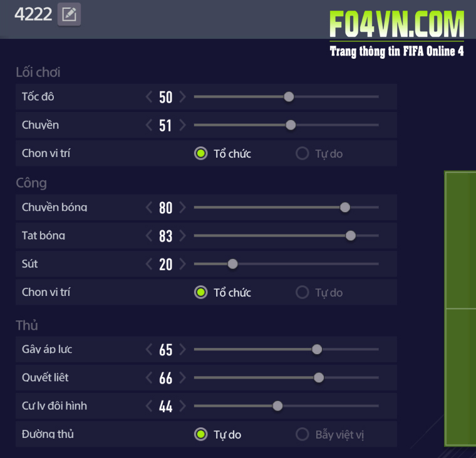
Task: Decrease Chuyền value with left arrow
Action: pos(149,125)
